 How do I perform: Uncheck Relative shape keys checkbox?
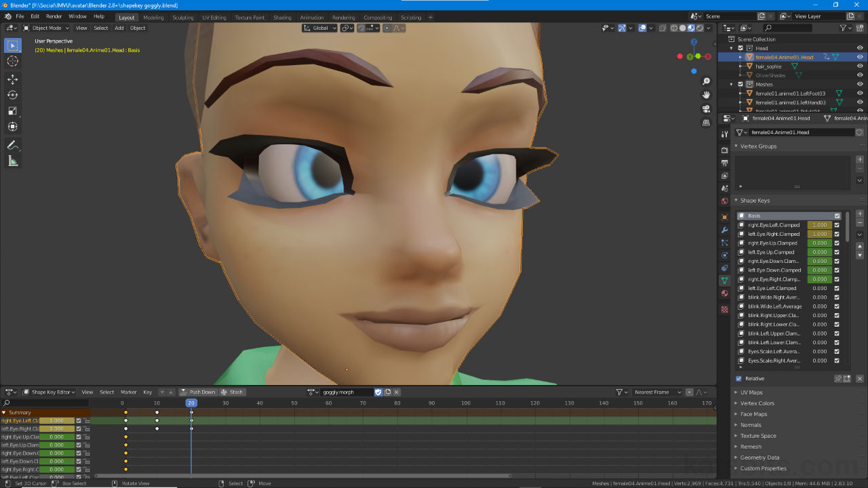click(x=738, y=379)
